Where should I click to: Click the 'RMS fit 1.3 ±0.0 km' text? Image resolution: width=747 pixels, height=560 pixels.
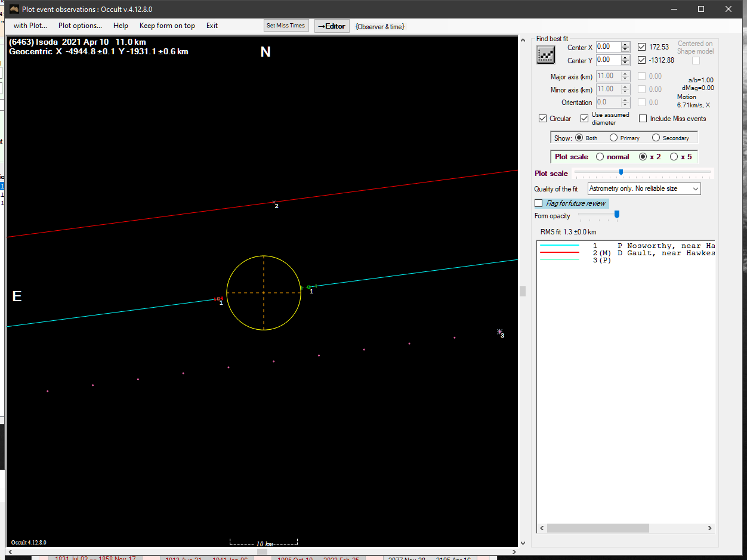[568, 232]
